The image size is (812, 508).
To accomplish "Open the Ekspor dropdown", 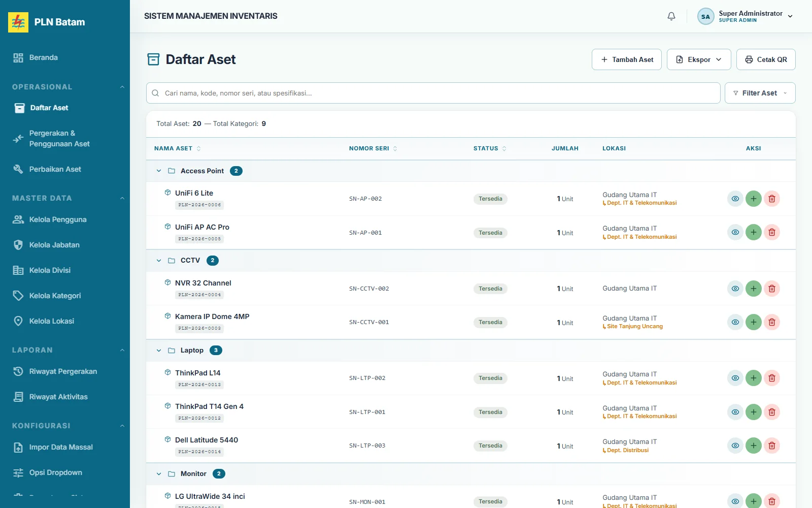I will (699, 59).
